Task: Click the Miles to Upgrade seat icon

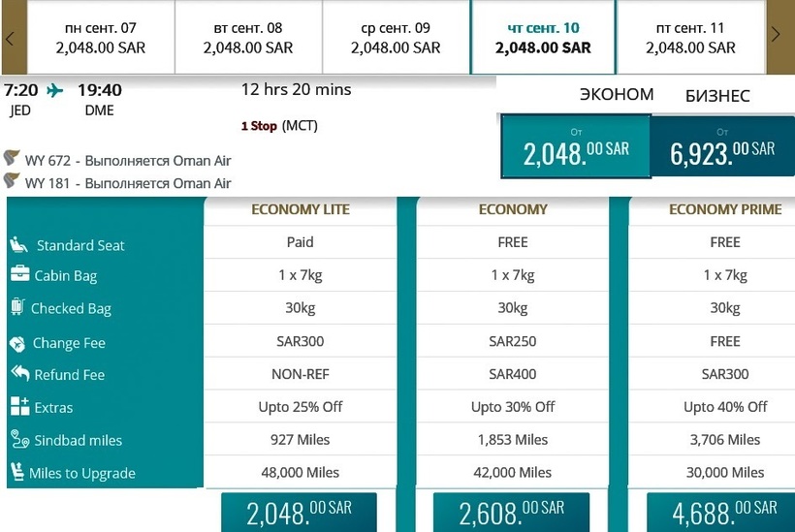Action: pyautogui.click(x=17, y=473)
